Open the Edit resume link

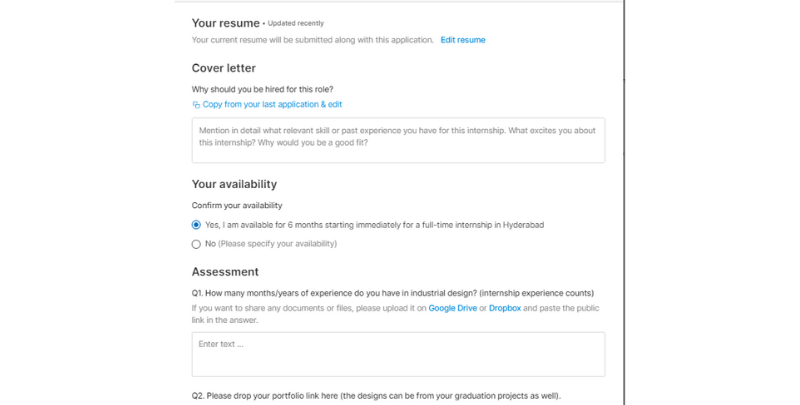coord(463,40)
